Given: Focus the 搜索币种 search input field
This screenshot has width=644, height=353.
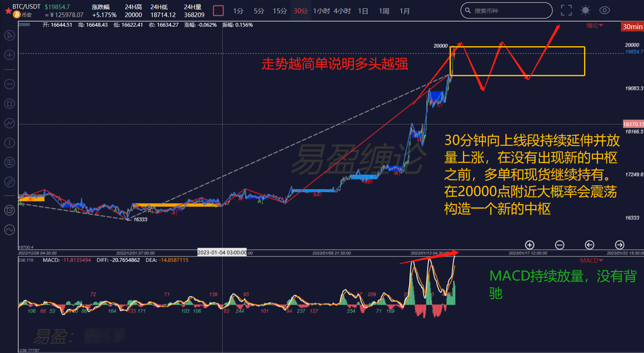Looking at the screenshot, I should (506, 10).
